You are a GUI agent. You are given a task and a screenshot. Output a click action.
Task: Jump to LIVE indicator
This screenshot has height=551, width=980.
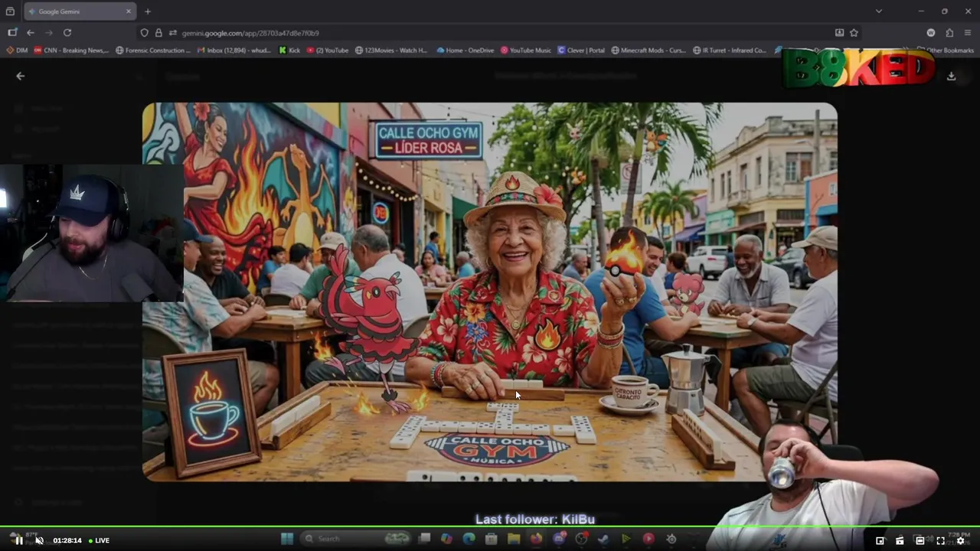(100, 540)
